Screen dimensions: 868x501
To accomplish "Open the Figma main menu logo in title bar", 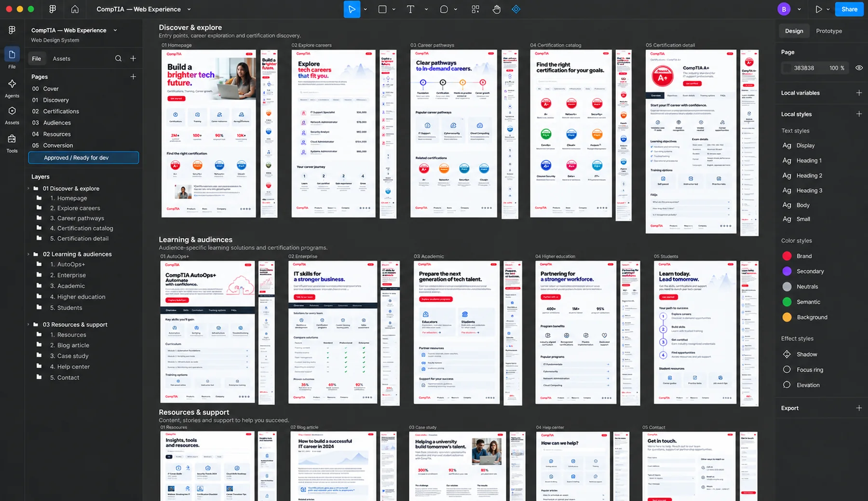I will click(53, 9).
